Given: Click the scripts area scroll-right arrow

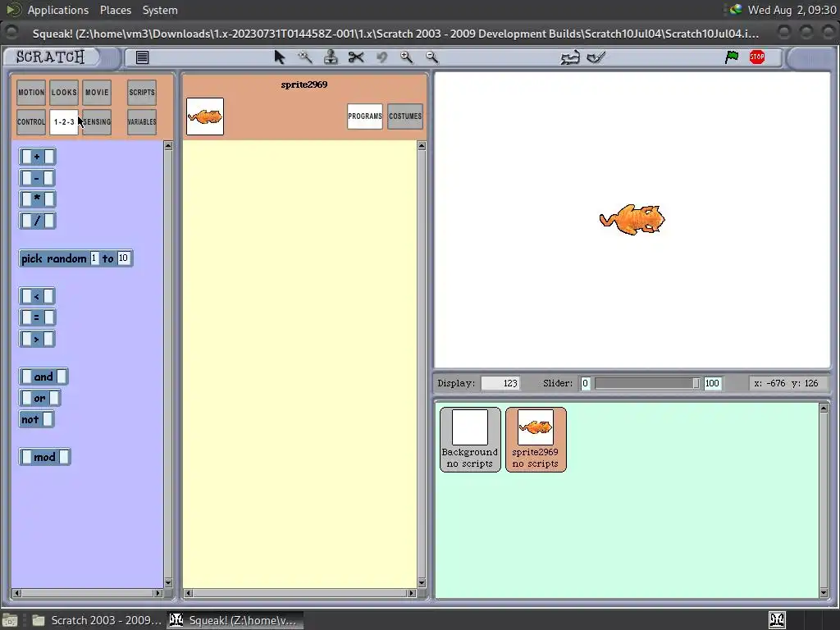Looking at the screenshot, I should tap(412, 593).
